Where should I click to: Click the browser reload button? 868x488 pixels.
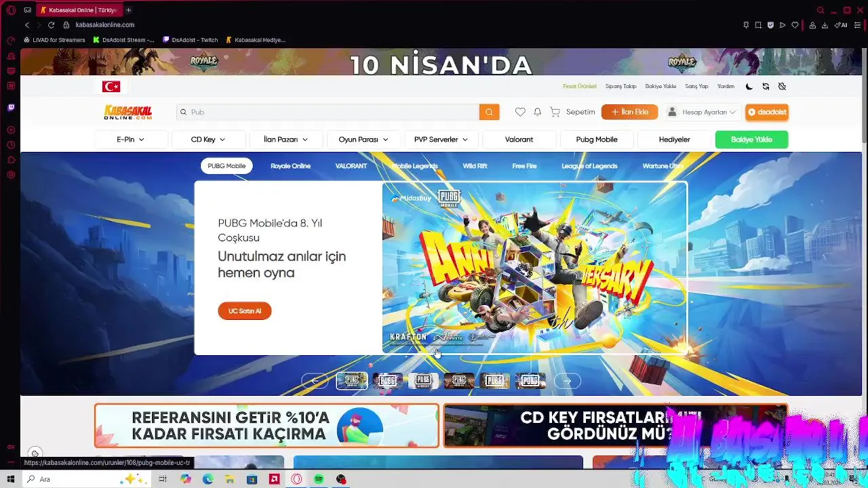[51, 24]
